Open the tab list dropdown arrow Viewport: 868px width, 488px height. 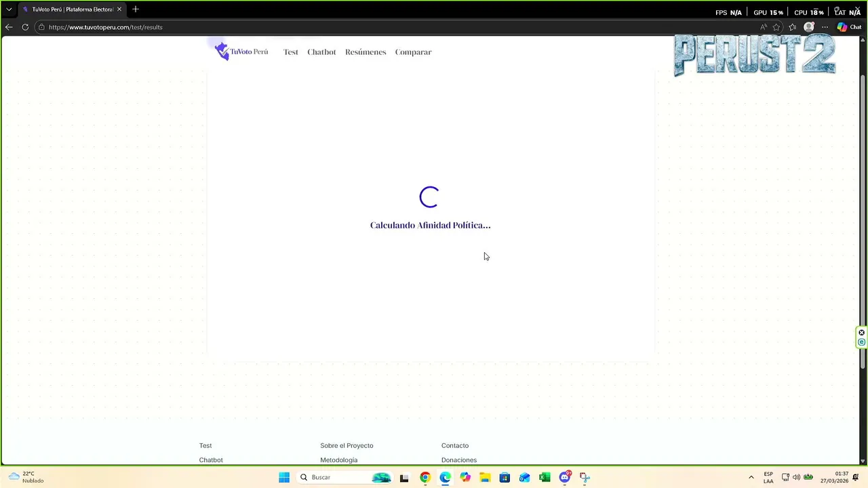[x=9, y=9]
